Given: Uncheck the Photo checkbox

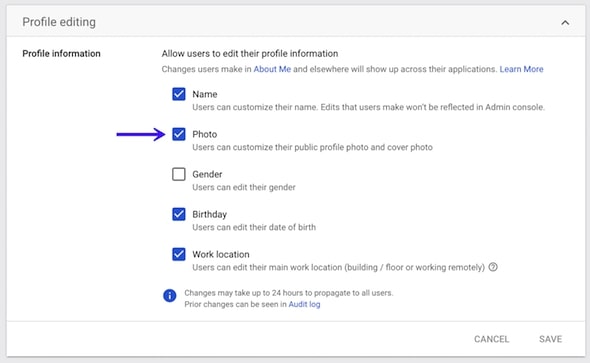Looking at the screenshot, I should 179,134.
